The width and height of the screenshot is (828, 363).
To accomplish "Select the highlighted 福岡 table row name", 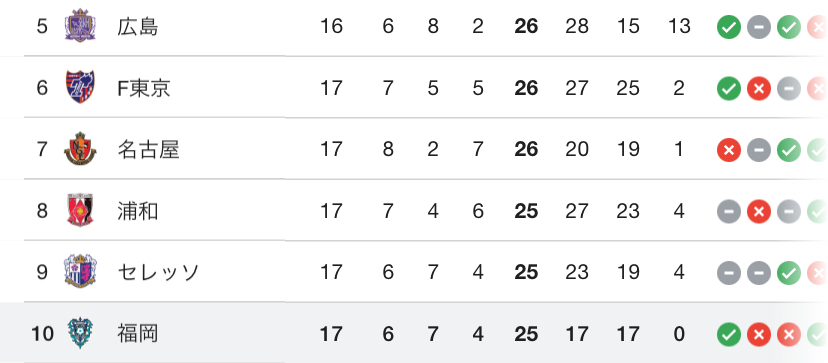I will coord(138,334).
